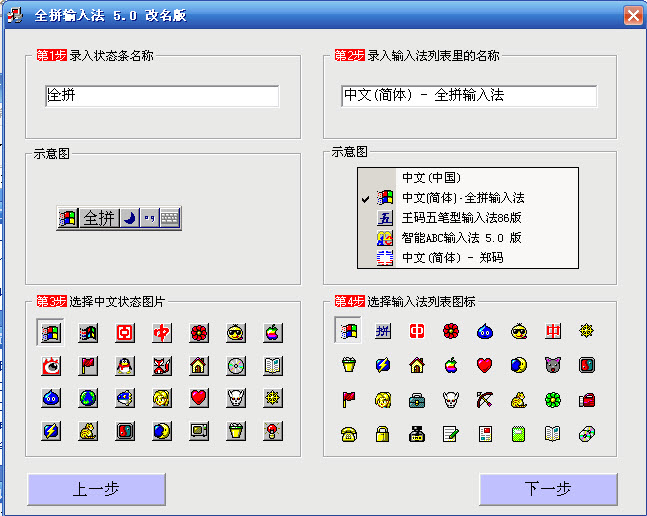Screen dimensions: 647x516
Task: Select the ink bottle list icon
Action: 417,434
